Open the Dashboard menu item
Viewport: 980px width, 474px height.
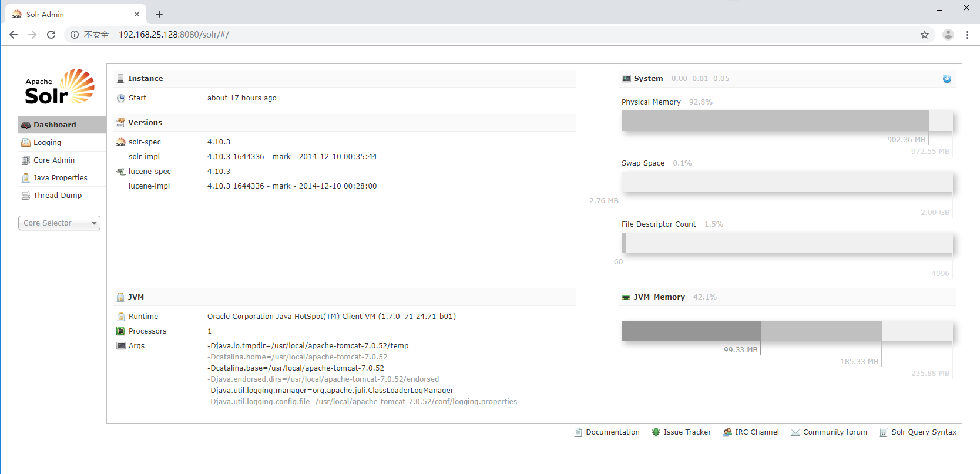tap(62, 125)
